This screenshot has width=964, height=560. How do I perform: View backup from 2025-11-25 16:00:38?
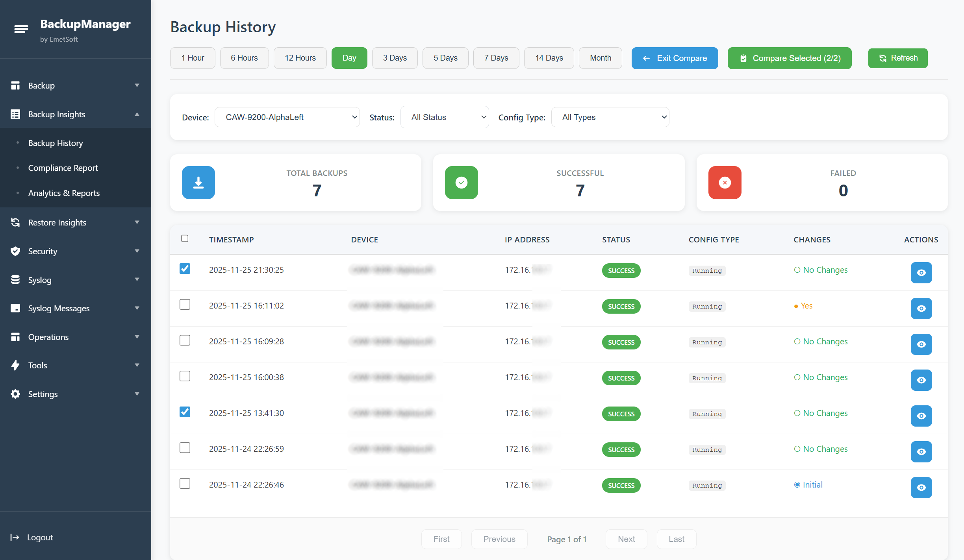[921, 380]
